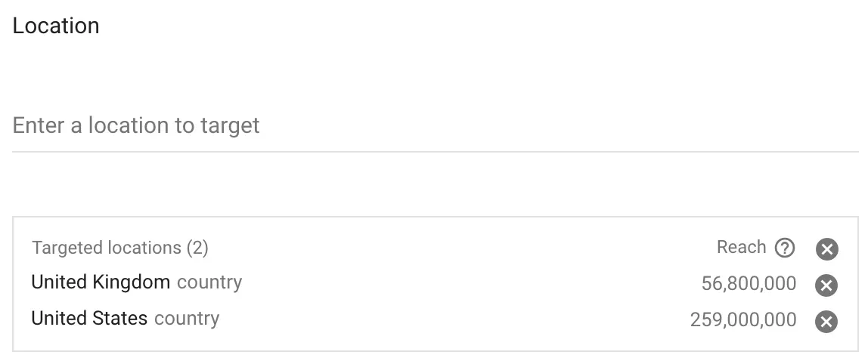
Task: Click the 259,000,000 reach value
Action: (x=742, y=320)
